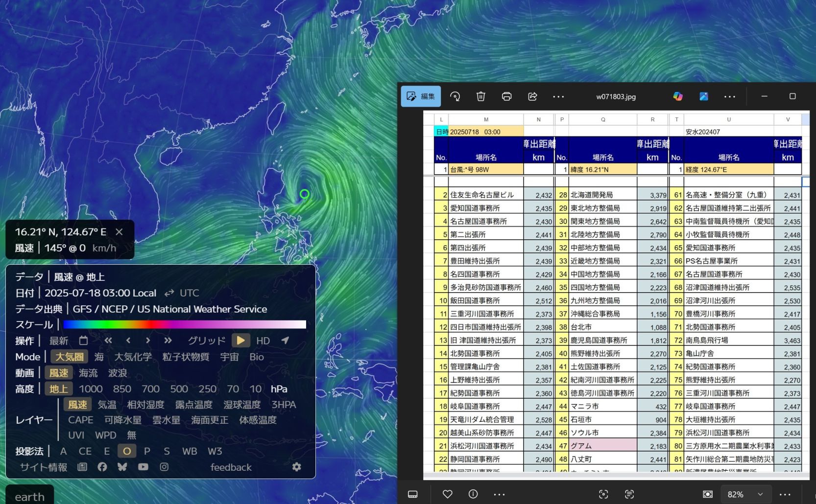Open the book icon next to サイト情報
Screen dimensions: 816x504
[x=82, y=467]
